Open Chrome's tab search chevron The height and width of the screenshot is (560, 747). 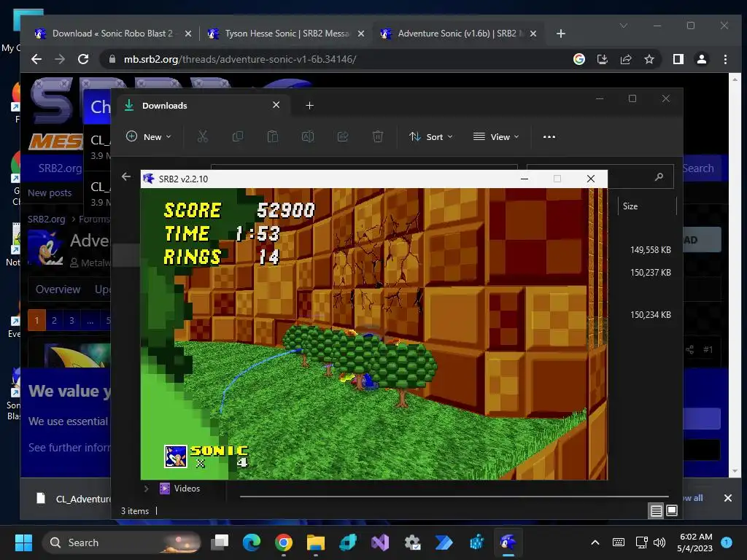click(623, 26)
